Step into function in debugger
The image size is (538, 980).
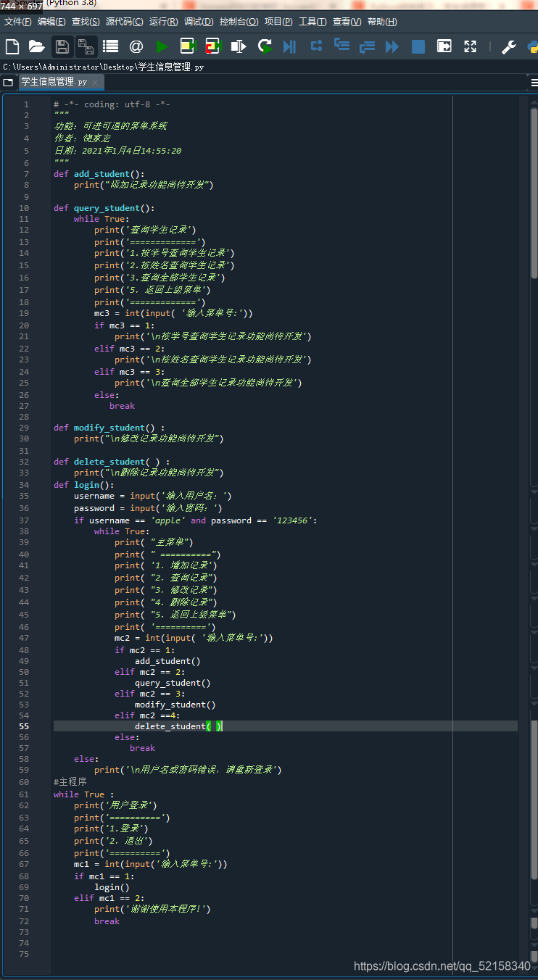[342, 46]
